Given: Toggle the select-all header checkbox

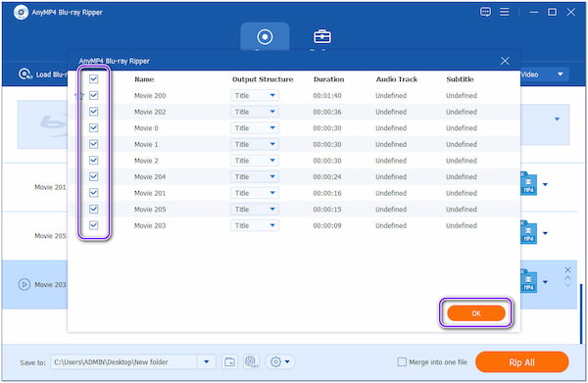Looking at the screenshot, I should tap(93, 79).
